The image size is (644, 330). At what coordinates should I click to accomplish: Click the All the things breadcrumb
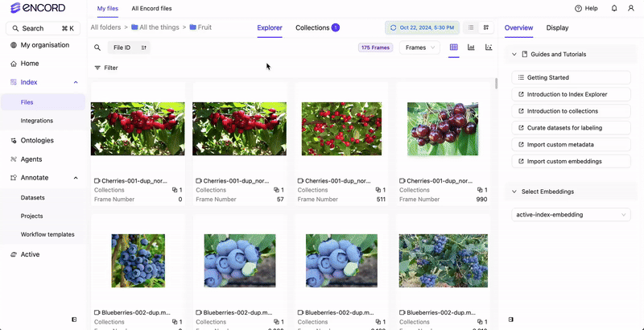[155, 27]
